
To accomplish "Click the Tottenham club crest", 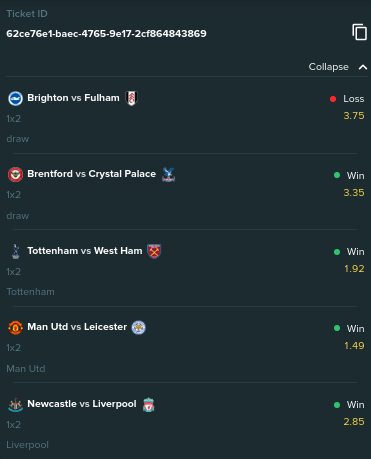I will (x=15, y=251).
